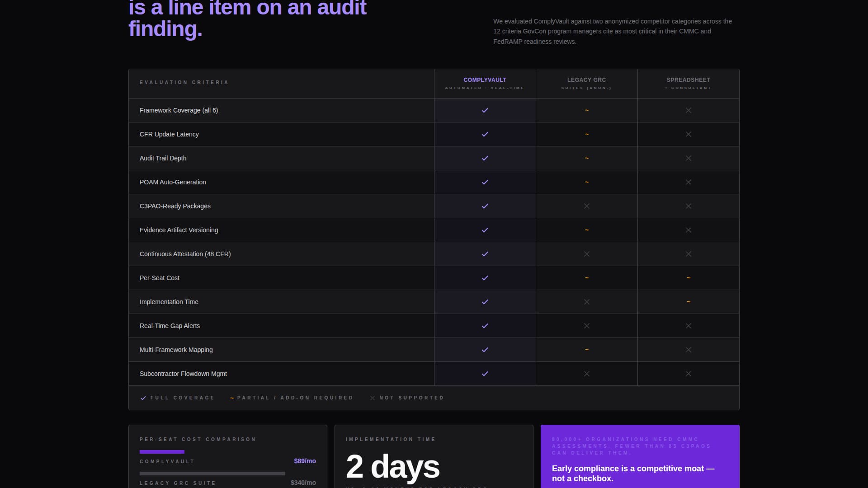Screen dimensions: 868x488
Task: Click Legacy GRC partial tilde for Per-Seat Cost
Action: (x=587, y=278)
